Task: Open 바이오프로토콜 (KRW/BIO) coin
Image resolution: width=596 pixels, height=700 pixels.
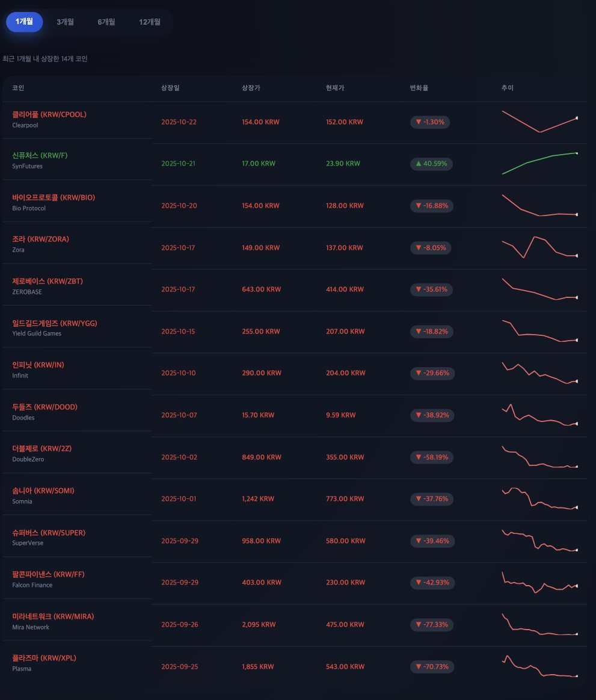Action: [54, 197]
